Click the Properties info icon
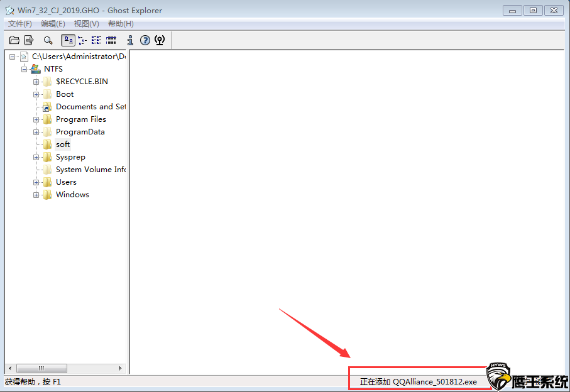Image resolution: width=570 pixels, height=392 pixels. pyautogui.click(x=130, y=40)
